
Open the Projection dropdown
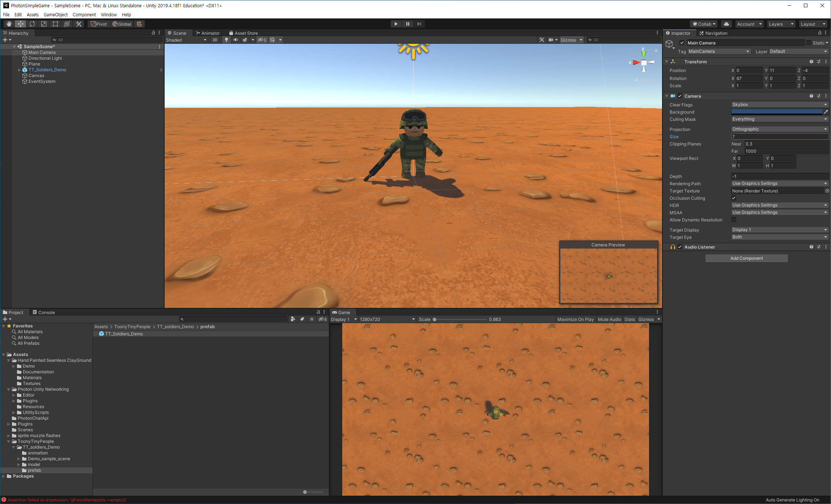tap(780, 129)
